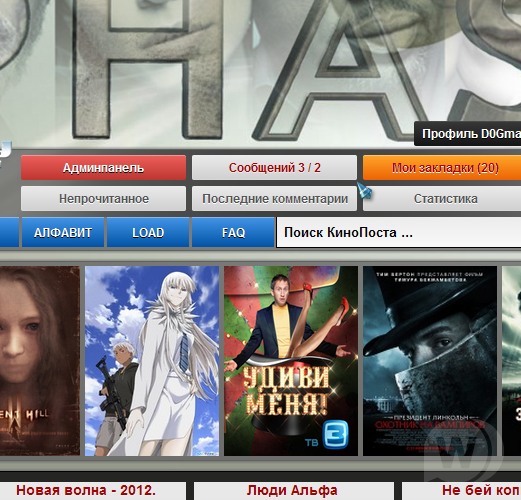Screen dimensions: 521x500
Task: Open the Президент Линкольн vampire hunter poster
Action: coord(430,361)
